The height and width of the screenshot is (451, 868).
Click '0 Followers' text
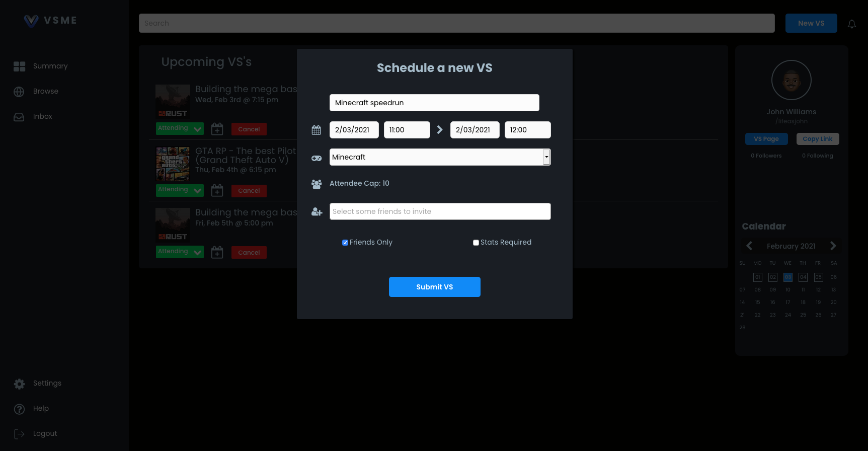[x=766, y=156]
